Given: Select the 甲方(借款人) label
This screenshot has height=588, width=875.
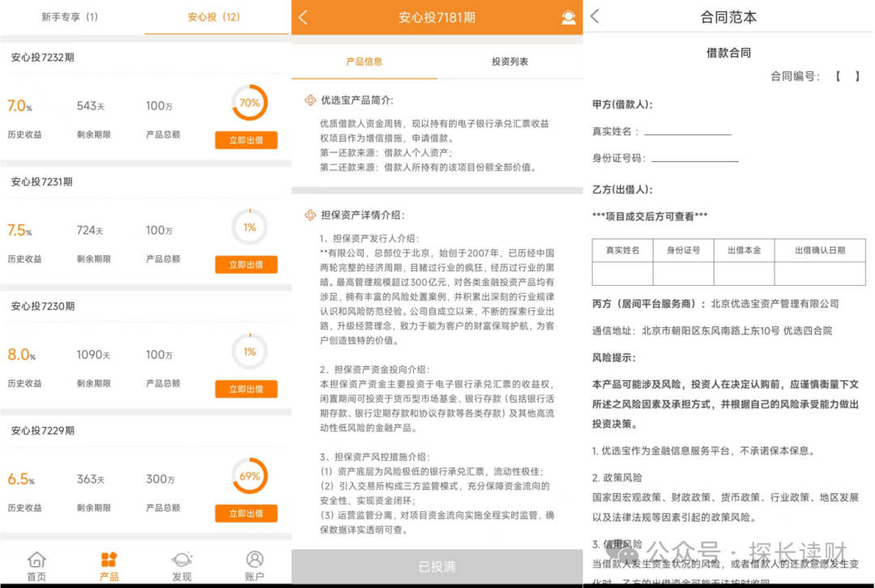Looking at the screenshot, I should coord(622,104).
